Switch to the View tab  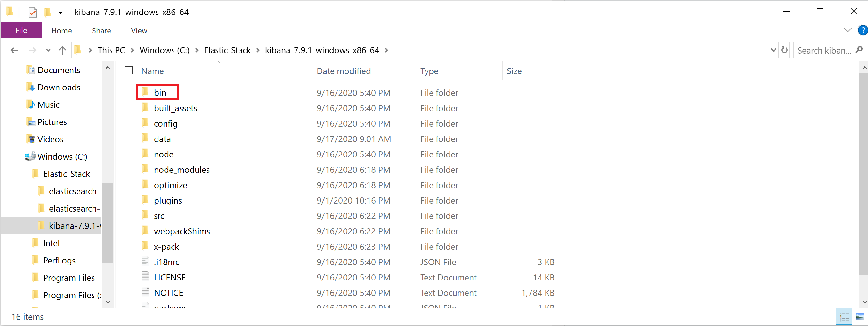[139, 30]
